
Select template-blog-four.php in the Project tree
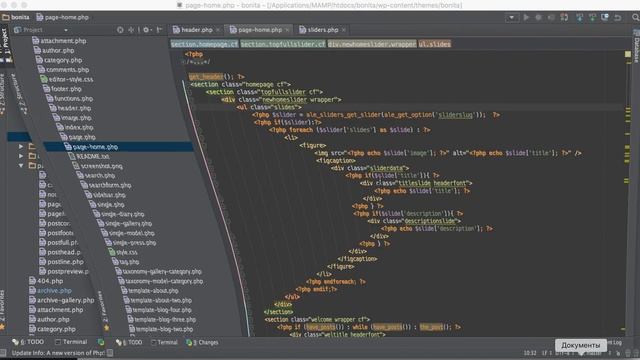[x=159, y=310]
